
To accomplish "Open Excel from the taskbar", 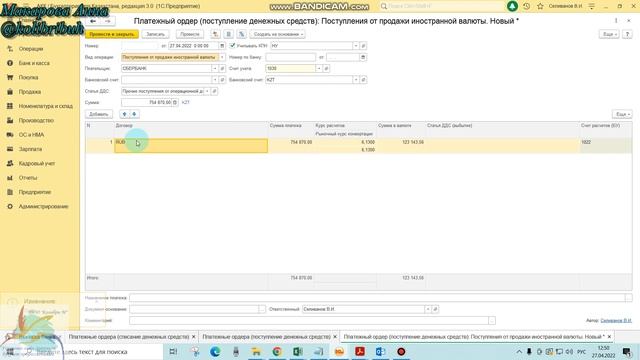I will click(298, 351).
